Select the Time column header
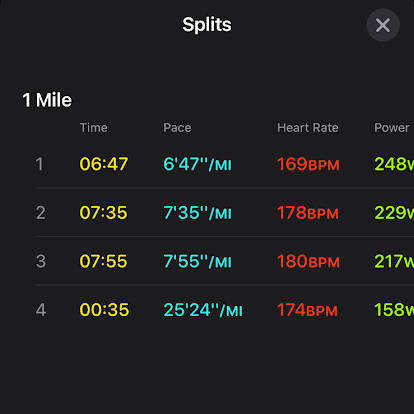This screenshot has height=414, width=414. [x=94, y=128]
